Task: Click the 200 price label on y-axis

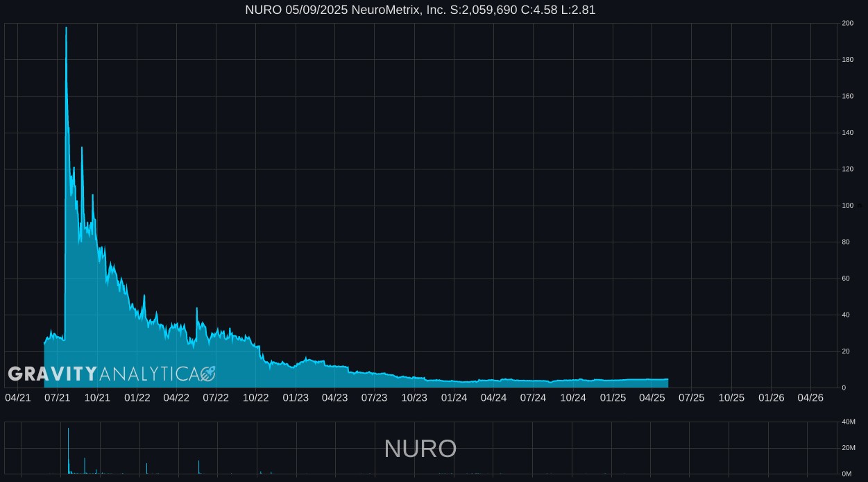Action: [x=848, y=24]
